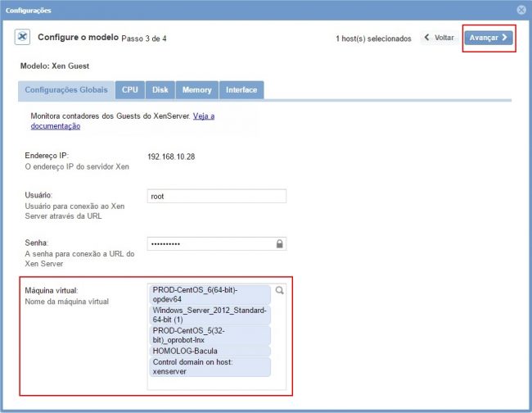
Task: Go back with the Voltar button
Action: point(439,38)
